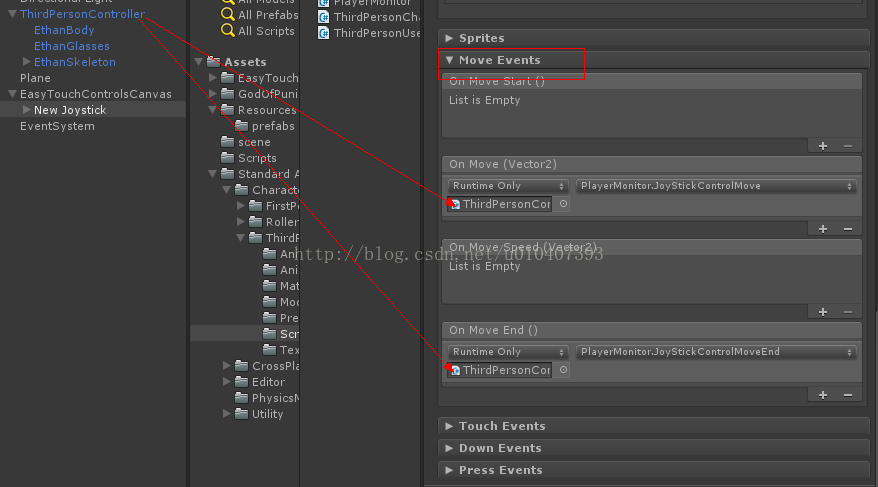Remove listener from On Move event
Screen dimensions: 878x487
[x=848, y=229]
